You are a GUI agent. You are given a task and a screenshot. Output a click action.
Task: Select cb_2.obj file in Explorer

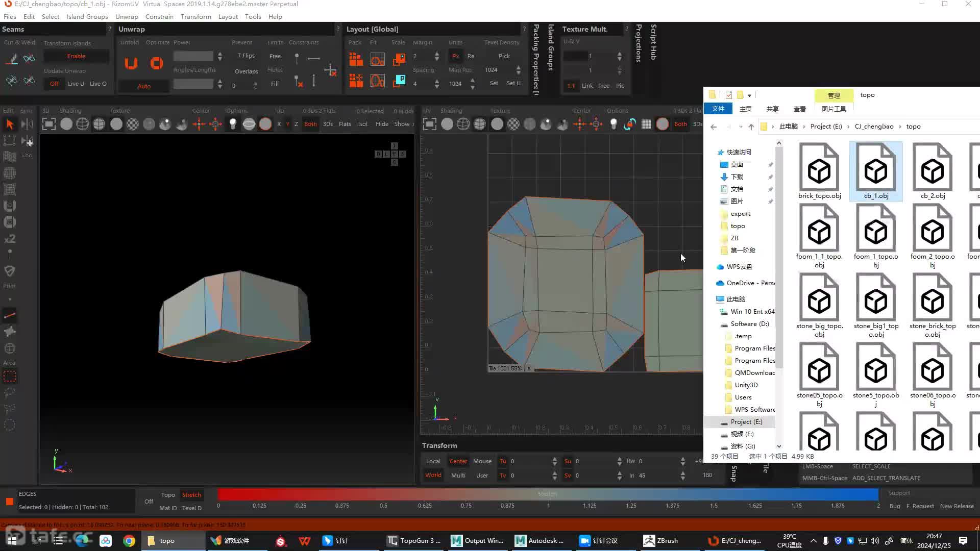933,171
